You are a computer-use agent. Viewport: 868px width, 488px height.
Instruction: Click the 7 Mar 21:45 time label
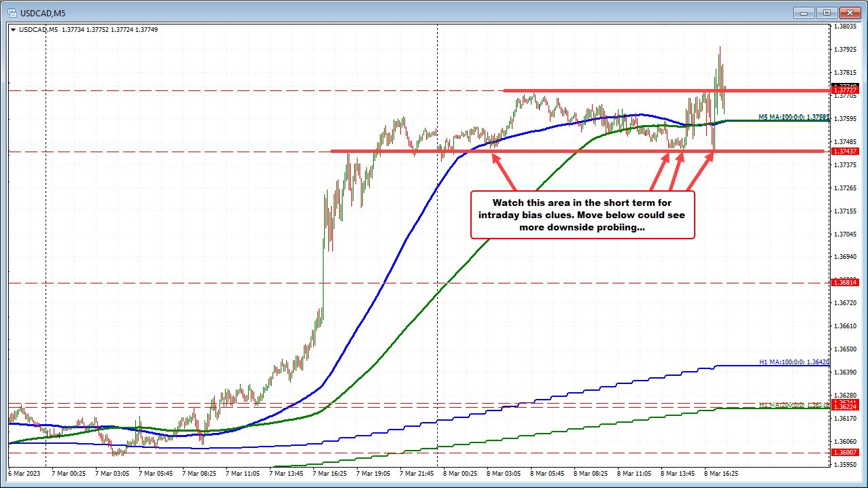tap(417, 472)
